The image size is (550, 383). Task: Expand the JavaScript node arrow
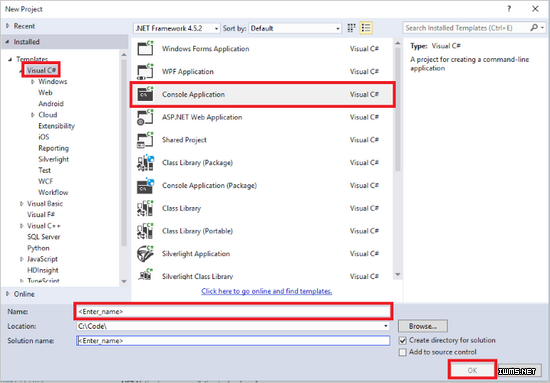tap(22, 259)
